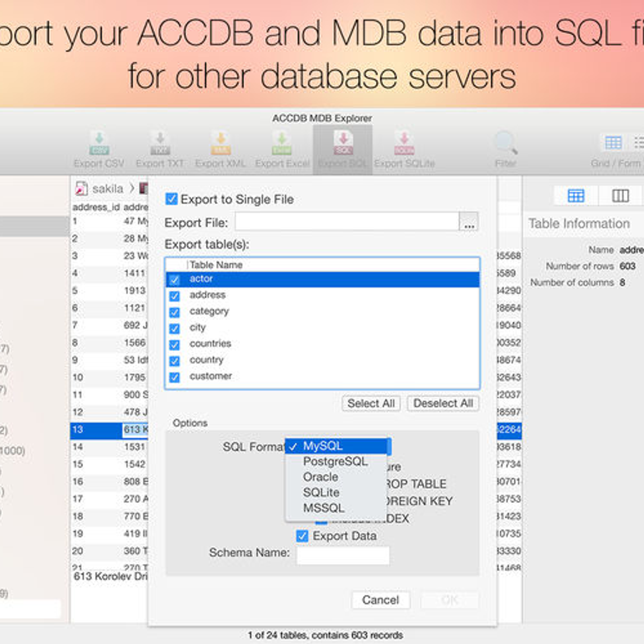Uncheck the address table checkbox
Image resolution: width=644 pixels, height=644 pixels.
click(175, 296)
